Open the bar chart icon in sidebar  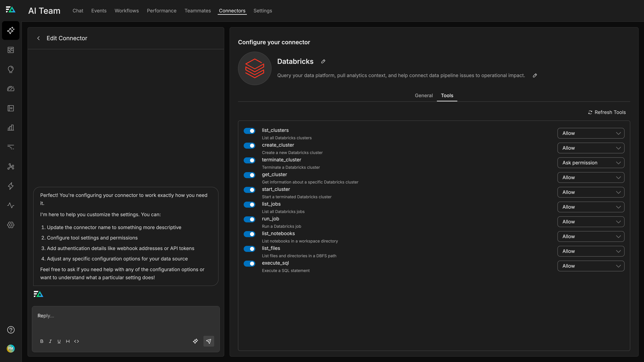[11, 128]
